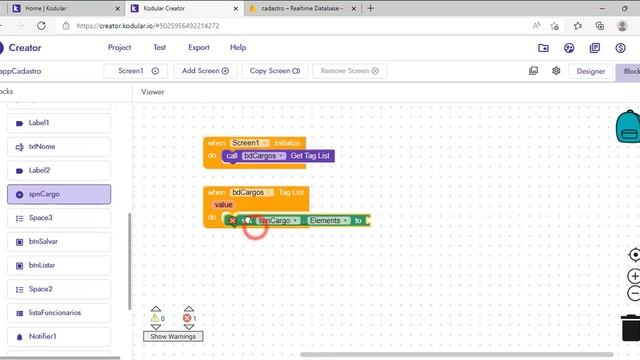Click the red error circle counter
The image size is (640, 360).
click(187, 318)
